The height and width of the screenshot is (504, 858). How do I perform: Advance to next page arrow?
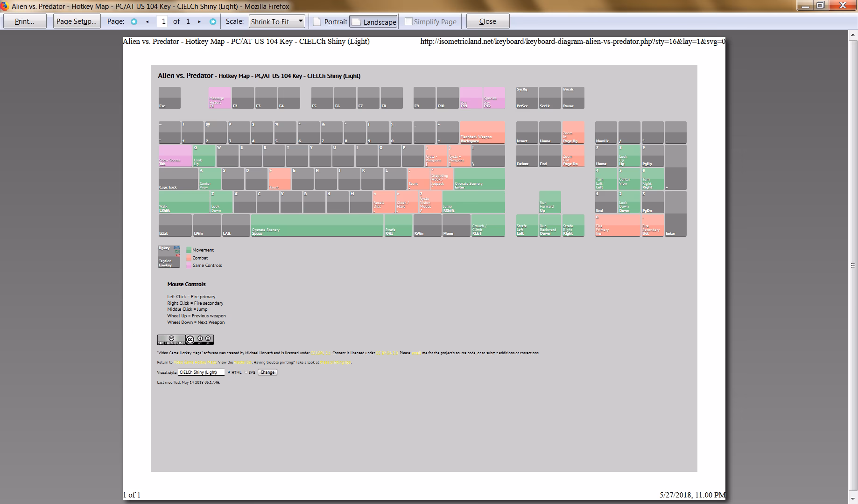click(x=199, y=21)
